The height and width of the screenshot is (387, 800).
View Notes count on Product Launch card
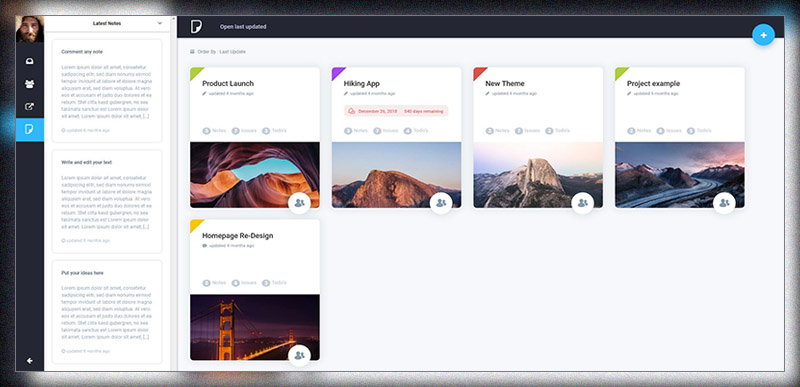[x=214, y=131]
